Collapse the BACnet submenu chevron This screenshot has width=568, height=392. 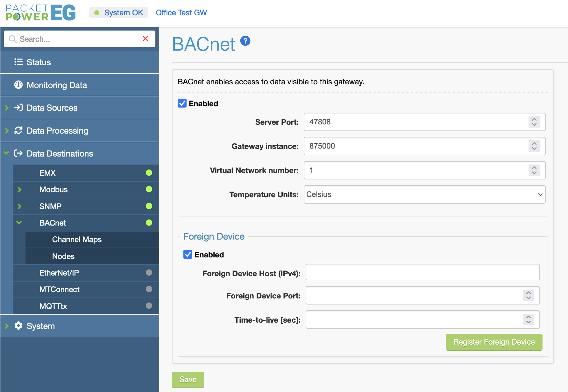pos(19,223)
